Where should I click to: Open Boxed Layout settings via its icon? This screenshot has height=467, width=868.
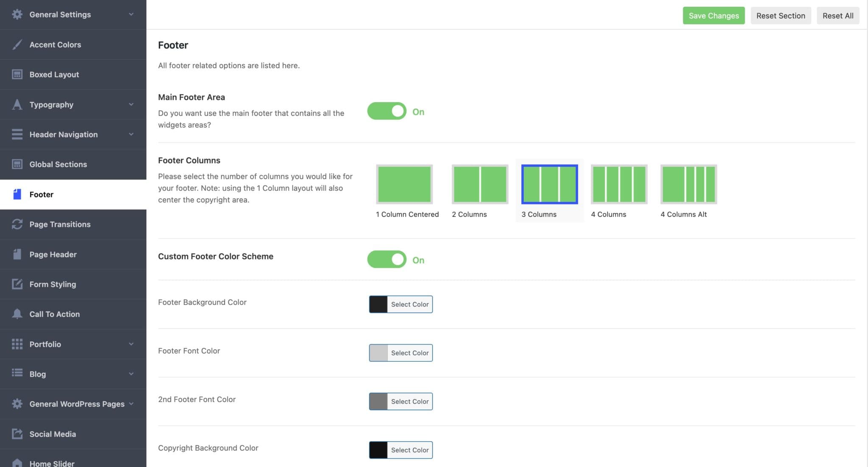click(17, 74)
